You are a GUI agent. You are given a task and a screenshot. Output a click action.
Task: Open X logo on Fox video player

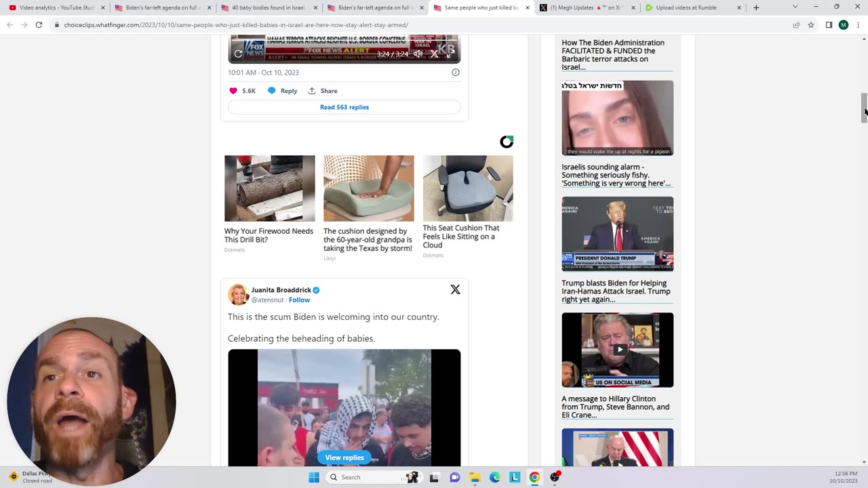(435, 54)
